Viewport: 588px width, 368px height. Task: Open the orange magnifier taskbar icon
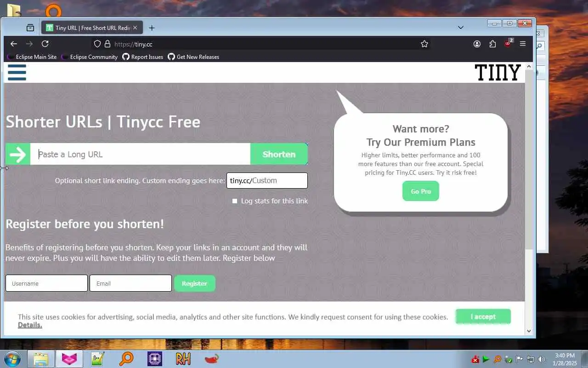[x=126, y=359]
